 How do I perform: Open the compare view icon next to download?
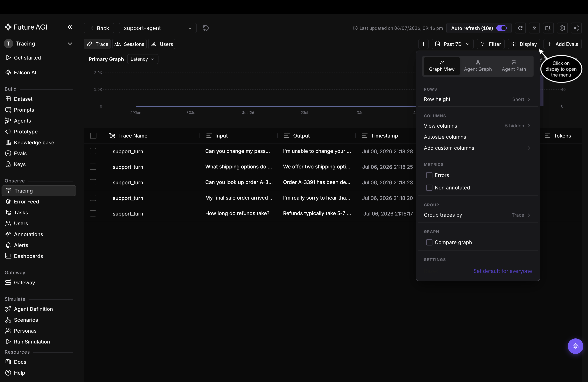click(548, 28)
